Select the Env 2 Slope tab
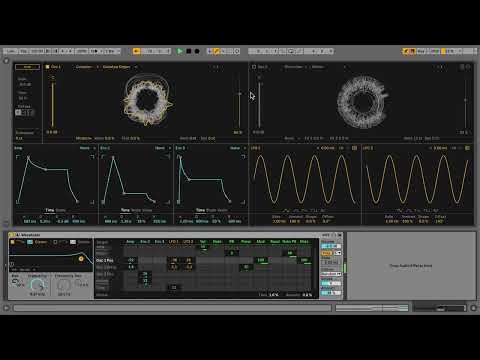 coord(136,210)
